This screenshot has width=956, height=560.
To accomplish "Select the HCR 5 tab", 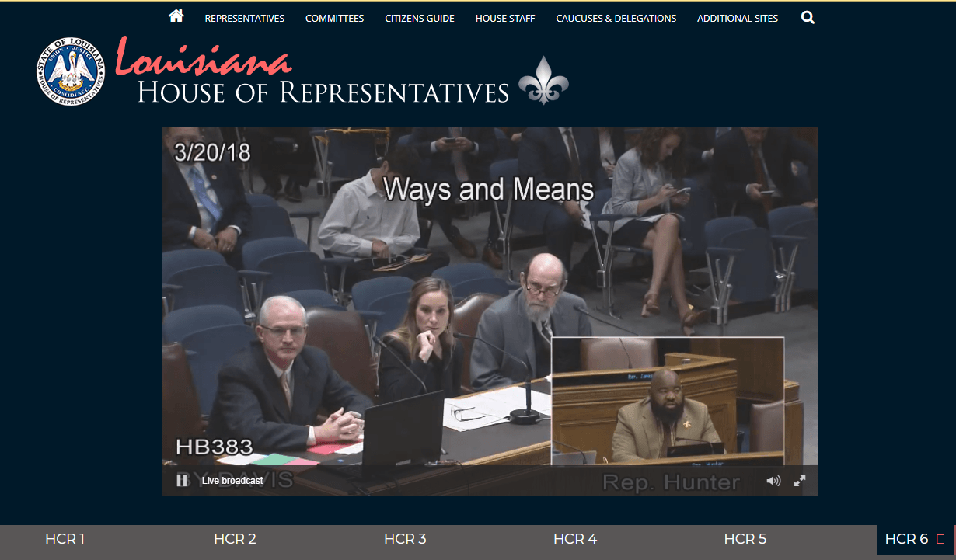I will 745,539.
